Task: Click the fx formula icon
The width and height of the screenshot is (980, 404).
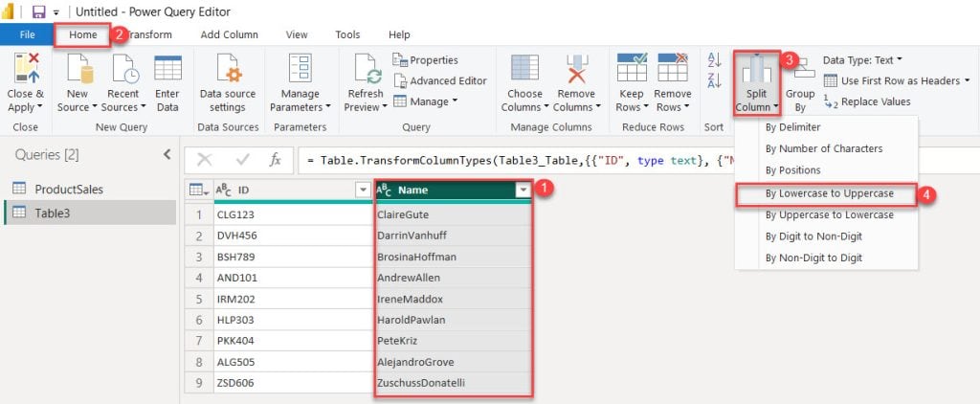Action: point(275,160)
